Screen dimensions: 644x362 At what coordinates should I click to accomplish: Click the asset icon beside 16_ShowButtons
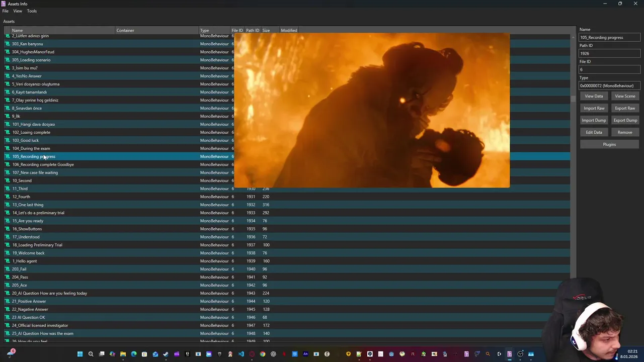click(x=8, y=229)
